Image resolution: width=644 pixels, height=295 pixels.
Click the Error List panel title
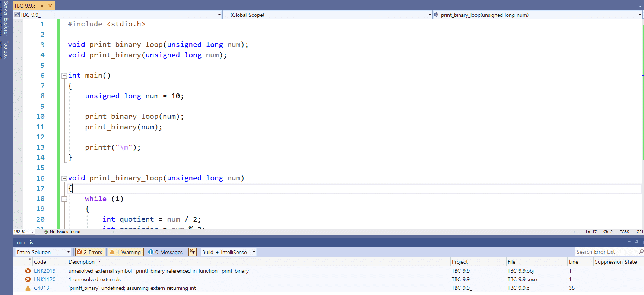(x=25, y=242)
